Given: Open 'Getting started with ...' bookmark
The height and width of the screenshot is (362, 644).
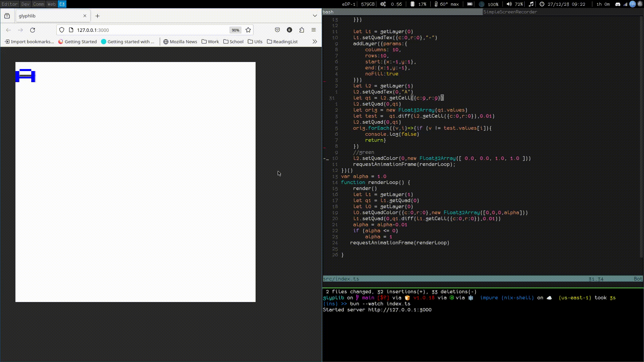Looking at the screenshot, I should pyautogui.click(x=128, y=42).
